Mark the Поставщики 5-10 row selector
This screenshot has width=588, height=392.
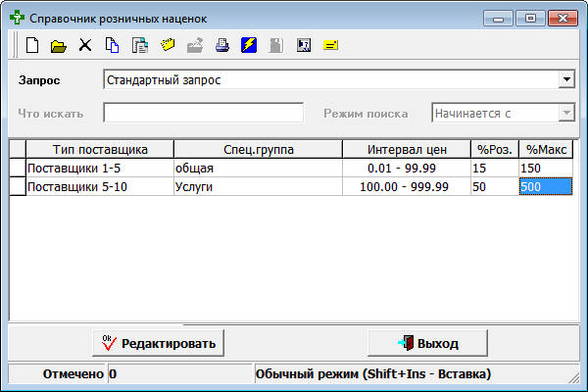coord(18,186)
